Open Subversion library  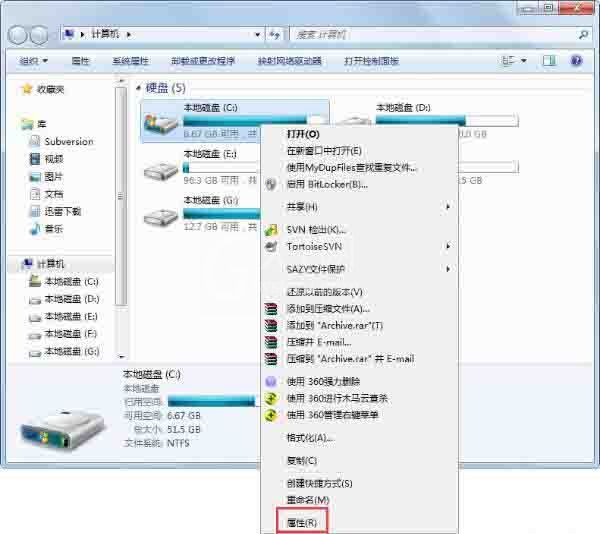[x=69, y=142]
